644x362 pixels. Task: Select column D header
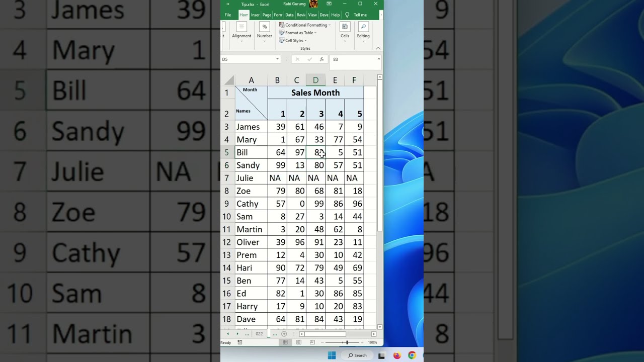pos(315,80)
